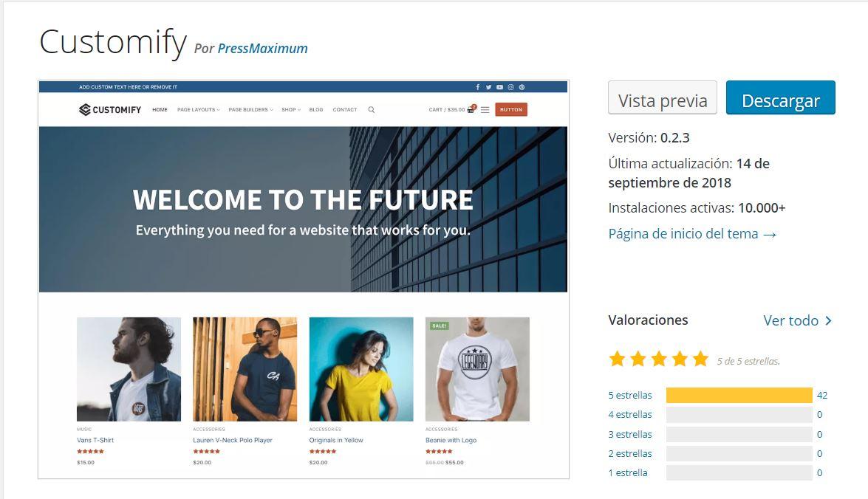Open the SHOP dropdown menu
Screen dimensions: 868x499
tap(290, 109)
